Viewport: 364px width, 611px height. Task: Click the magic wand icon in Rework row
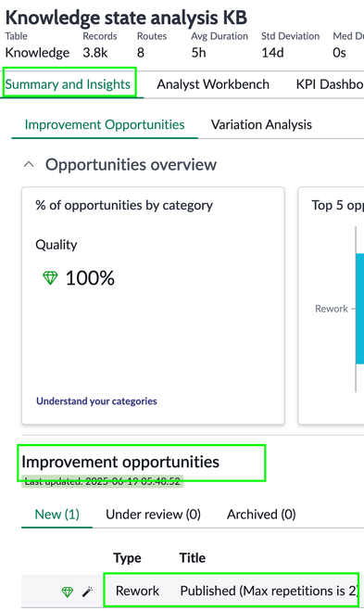[x=88, y=592]
